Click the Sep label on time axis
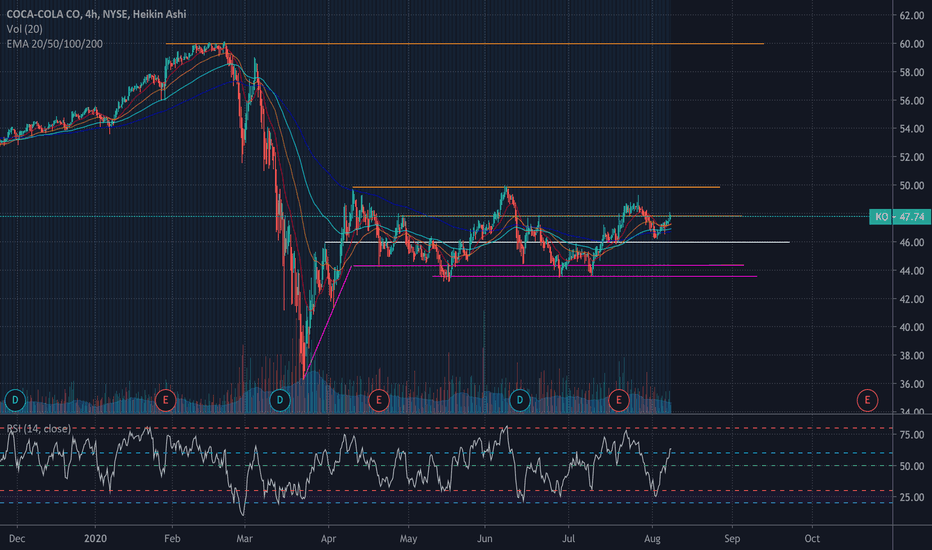This screenshot has width=932, height=550. pos(732,539)
